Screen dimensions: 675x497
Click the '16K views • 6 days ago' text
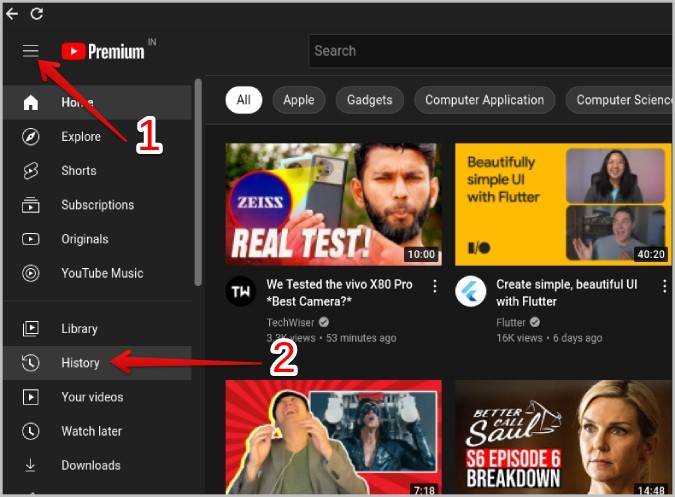[549, 338]
